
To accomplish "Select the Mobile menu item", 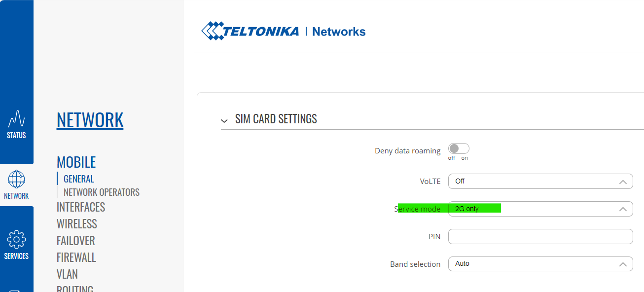I will [x=76, y=162].
